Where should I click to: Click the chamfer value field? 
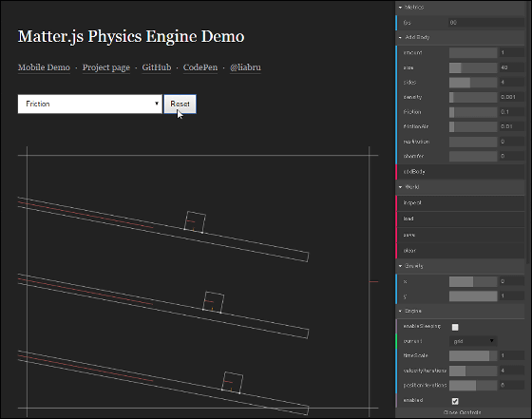pyautogui.click(x=512, y=156)
